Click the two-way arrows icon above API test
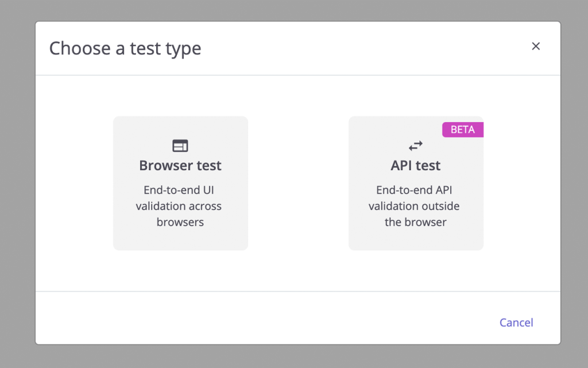This screenshot has width=588, height=368. (x=416, y=145)
